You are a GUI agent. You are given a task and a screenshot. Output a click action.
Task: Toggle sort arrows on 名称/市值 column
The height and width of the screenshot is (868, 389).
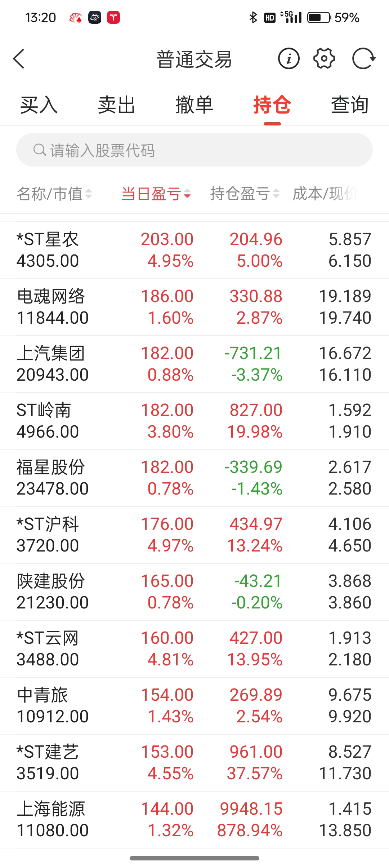[89, 194]
